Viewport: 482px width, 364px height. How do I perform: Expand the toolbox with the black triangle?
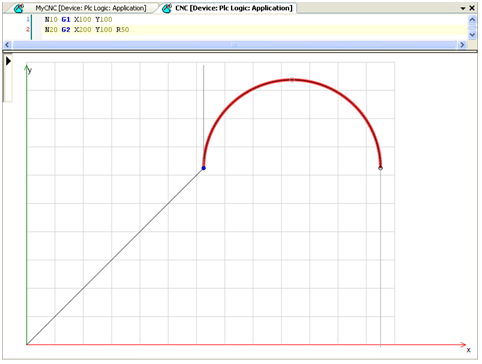point(8,61)
